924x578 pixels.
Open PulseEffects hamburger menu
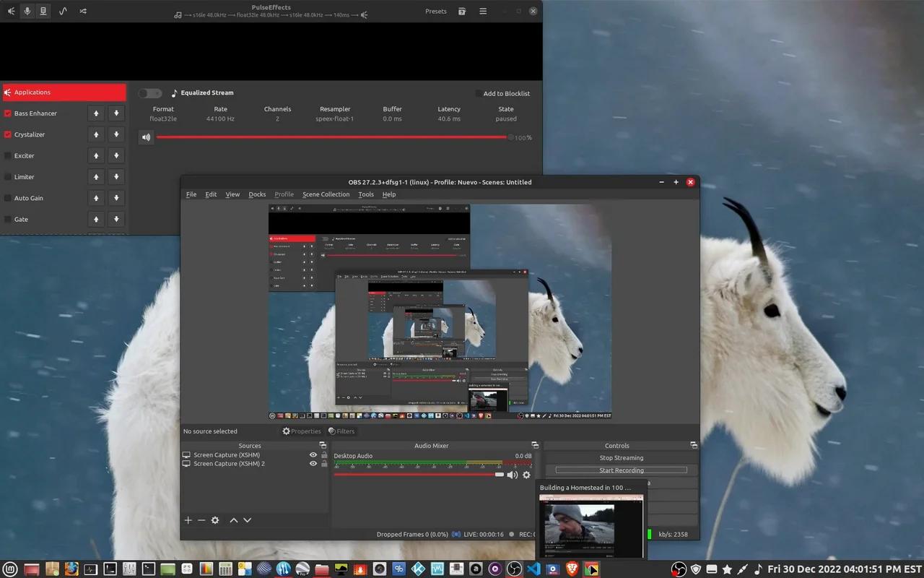pyautogui.click(x=483, y=12)
